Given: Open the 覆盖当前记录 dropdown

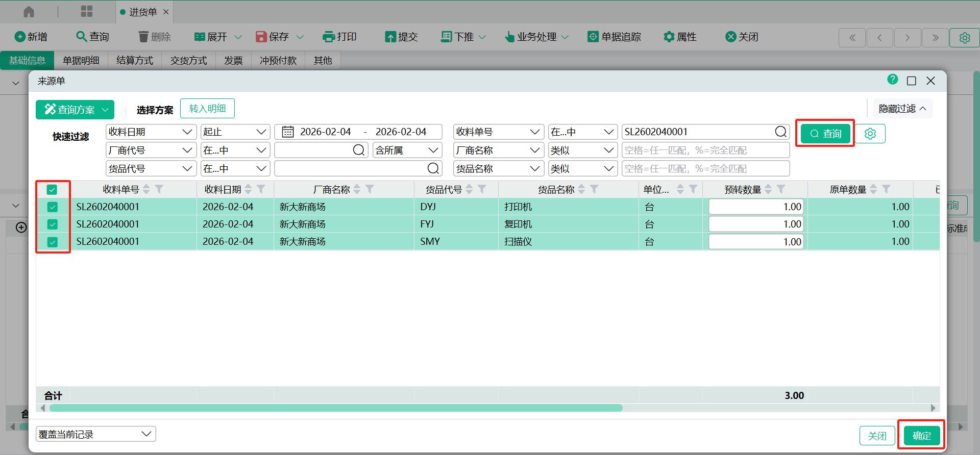Looking at the screenshot, I should [95, 434].
